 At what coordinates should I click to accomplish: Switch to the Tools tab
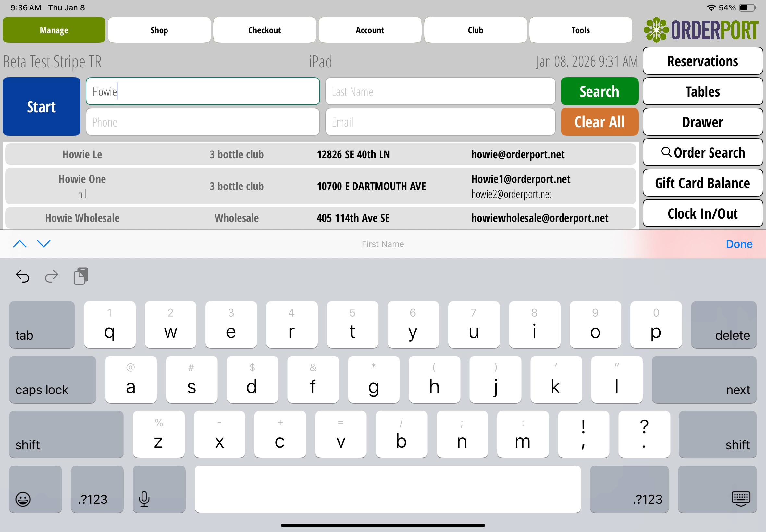[580, 30]
